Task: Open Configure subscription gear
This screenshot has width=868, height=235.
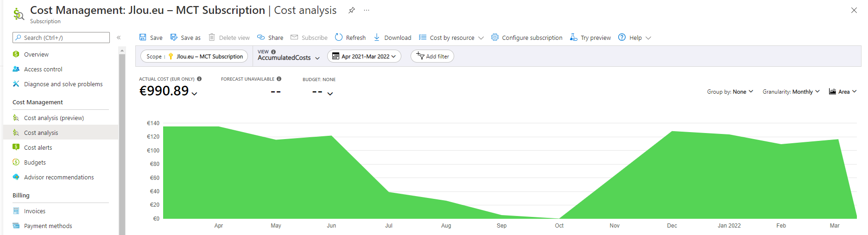Action: [495, 37]
